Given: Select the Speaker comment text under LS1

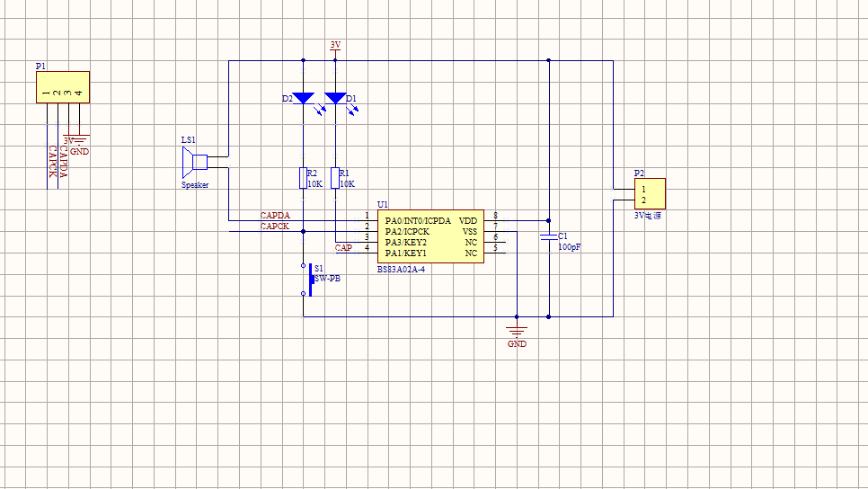Looking at the screenshot, I should (195, 185).
